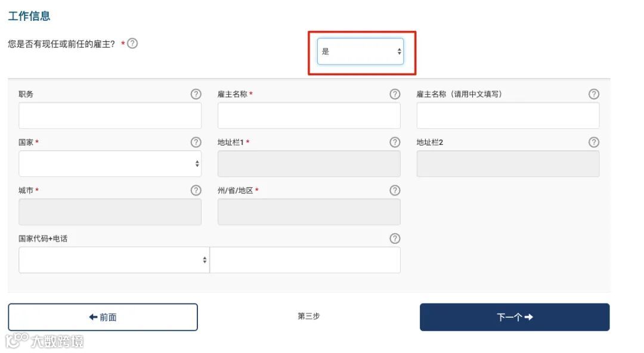This screenshot has height=353, width=644.
Task: Click the Chinese employer name input field
Action: point(508,116)
